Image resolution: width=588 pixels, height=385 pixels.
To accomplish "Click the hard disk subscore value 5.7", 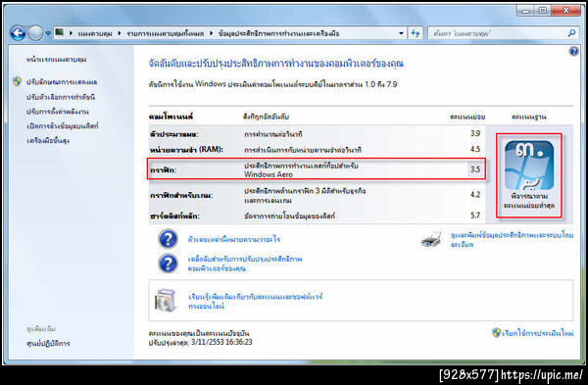I will tap(475, 216).
